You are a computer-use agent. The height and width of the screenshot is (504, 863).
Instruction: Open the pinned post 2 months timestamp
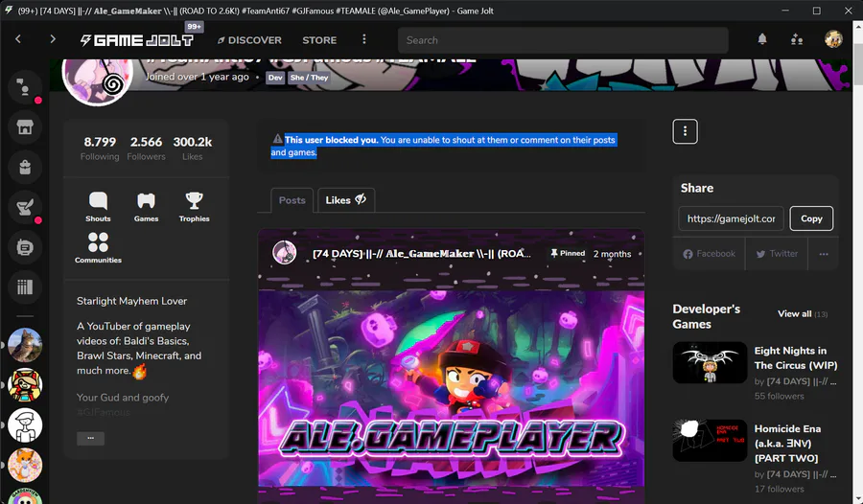tap(612, 254)
